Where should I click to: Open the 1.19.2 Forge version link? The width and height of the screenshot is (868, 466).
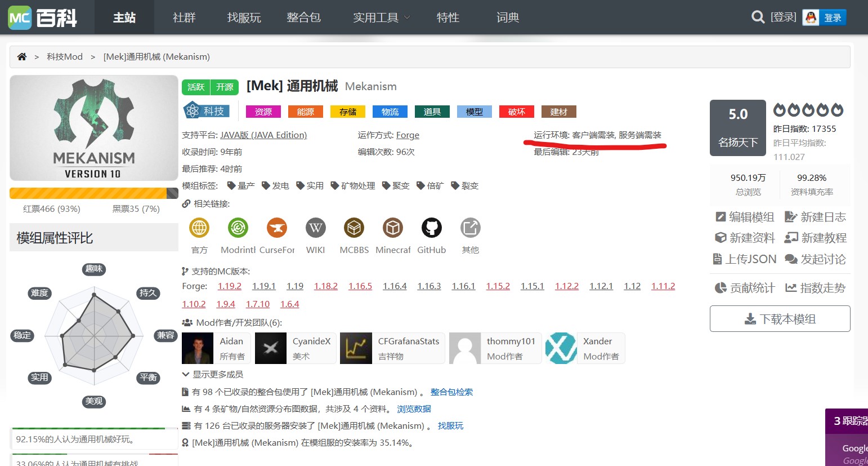(230, 286)
